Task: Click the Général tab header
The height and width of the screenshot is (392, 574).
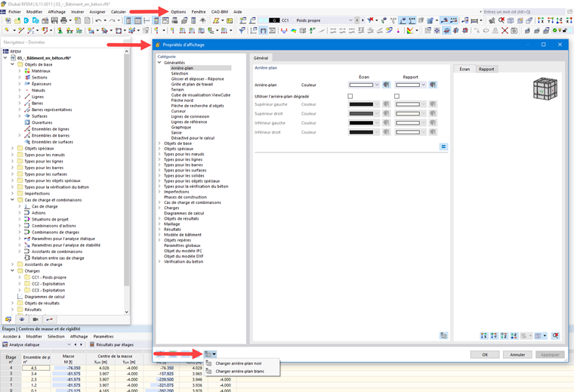Action: point(261,58)
